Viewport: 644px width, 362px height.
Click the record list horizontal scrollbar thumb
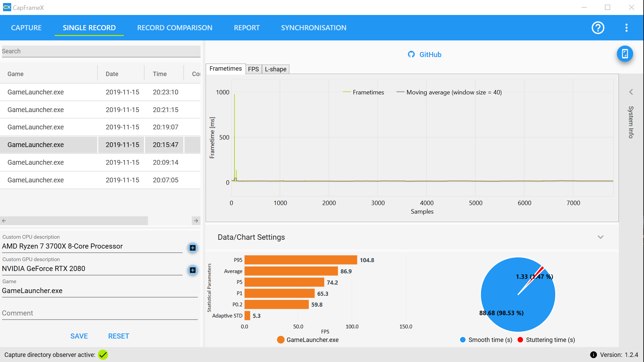click(78, 221)
